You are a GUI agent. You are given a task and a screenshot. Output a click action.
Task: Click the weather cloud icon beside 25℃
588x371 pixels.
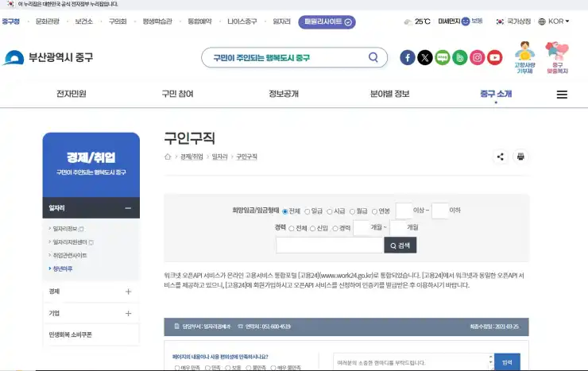pos(408,21)
